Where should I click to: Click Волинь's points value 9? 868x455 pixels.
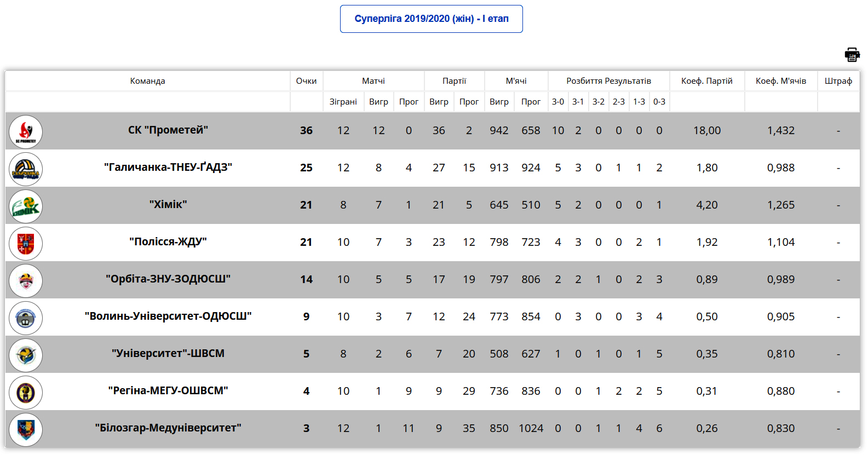click(x=306, y=317)
